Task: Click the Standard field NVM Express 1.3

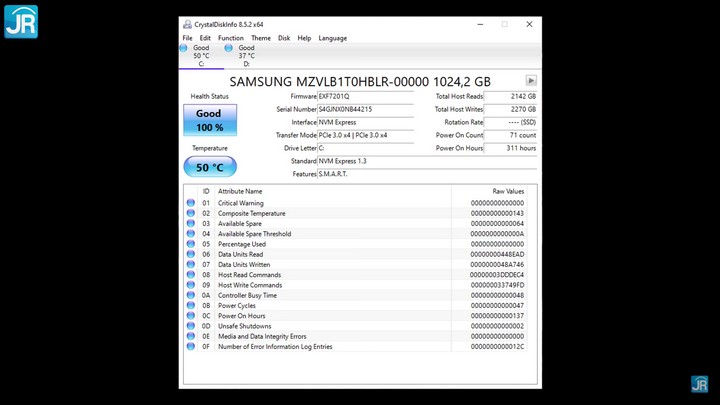Action: [x=427, y=161]
